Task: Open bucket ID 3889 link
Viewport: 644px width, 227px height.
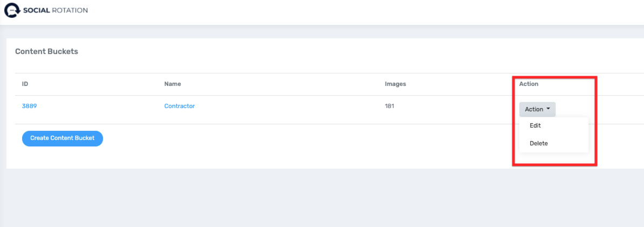Action: tap(29, 106)
